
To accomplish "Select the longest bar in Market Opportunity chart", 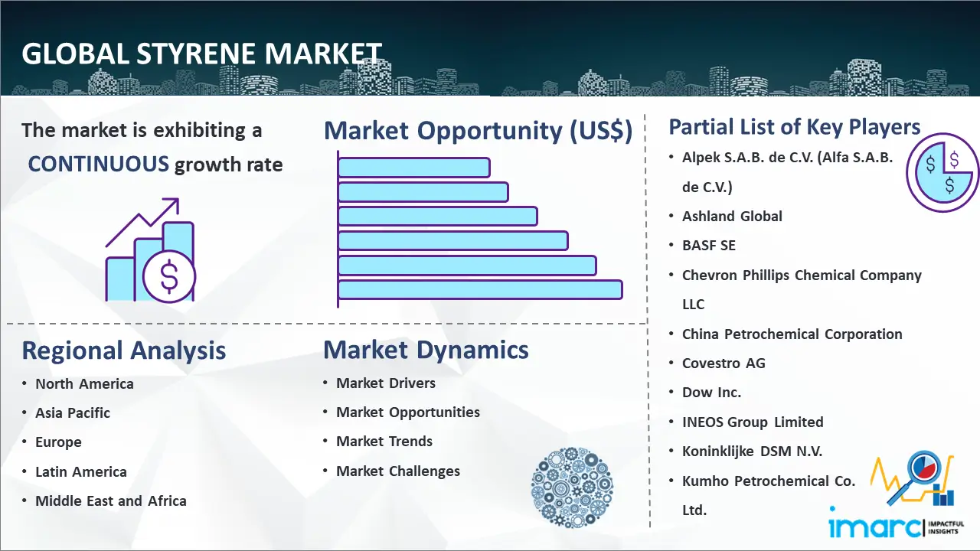I will coord(480,290).
